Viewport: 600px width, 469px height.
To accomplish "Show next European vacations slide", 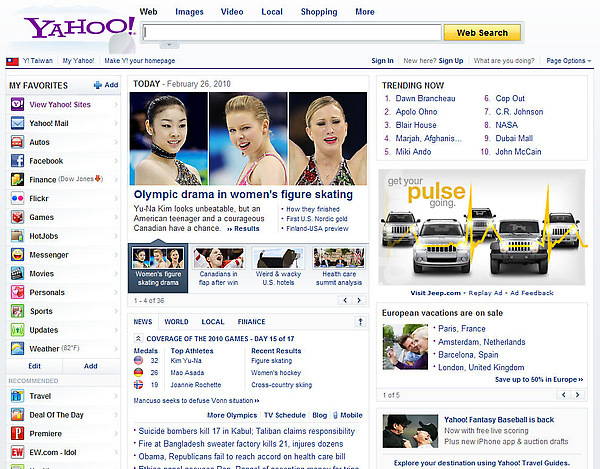I will click(577, 394).
